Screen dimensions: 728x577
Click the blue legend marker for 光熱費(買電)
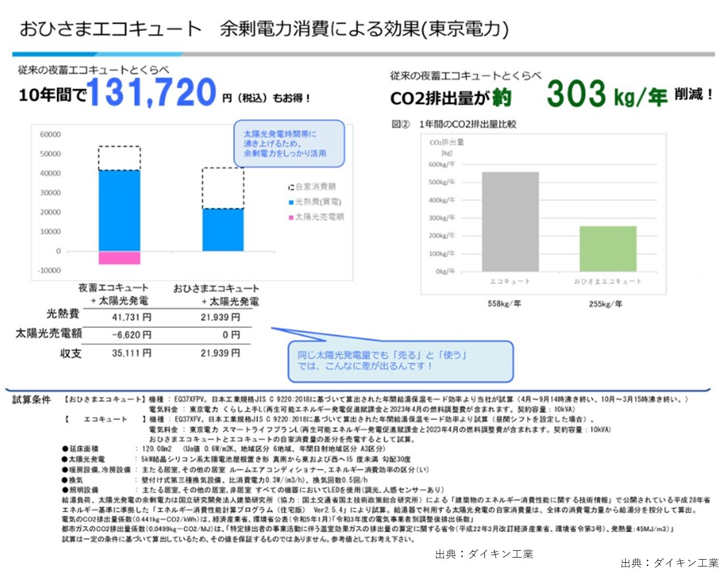(291, 202)
